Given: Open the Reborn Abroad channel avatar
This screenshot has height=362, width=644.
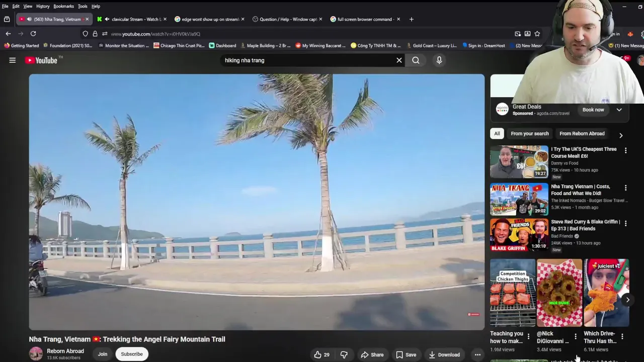Looking at the screenshot, I should tap(36, 353).
